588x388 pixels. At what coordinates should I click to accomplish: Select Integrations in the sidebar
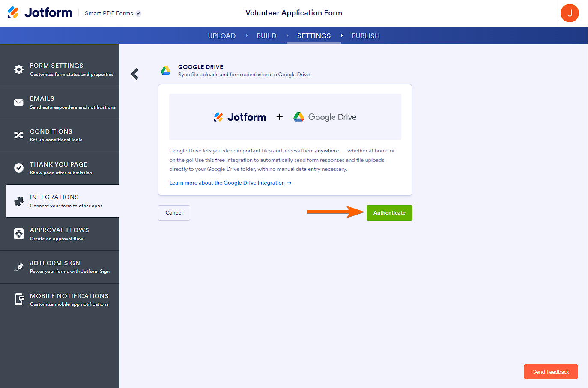63,201
